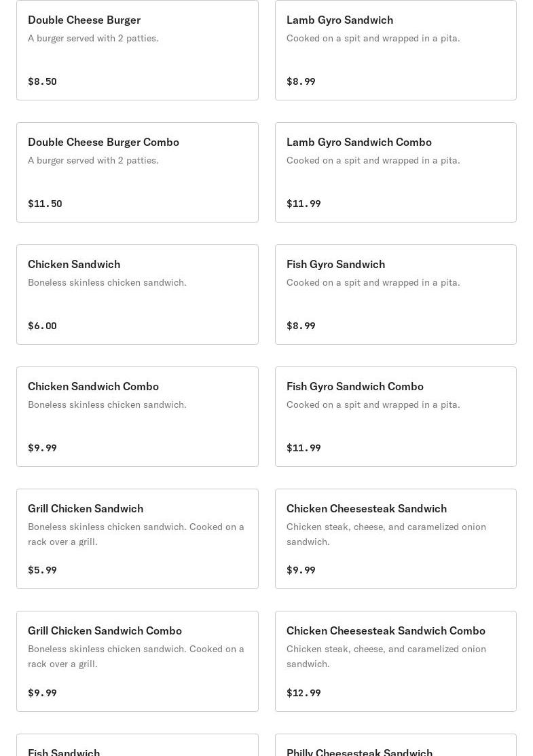Open Lamb Gyro Sandwich Combo item
Image resolution: width=533 pixels, height=756 pixels.
[395, 172]
